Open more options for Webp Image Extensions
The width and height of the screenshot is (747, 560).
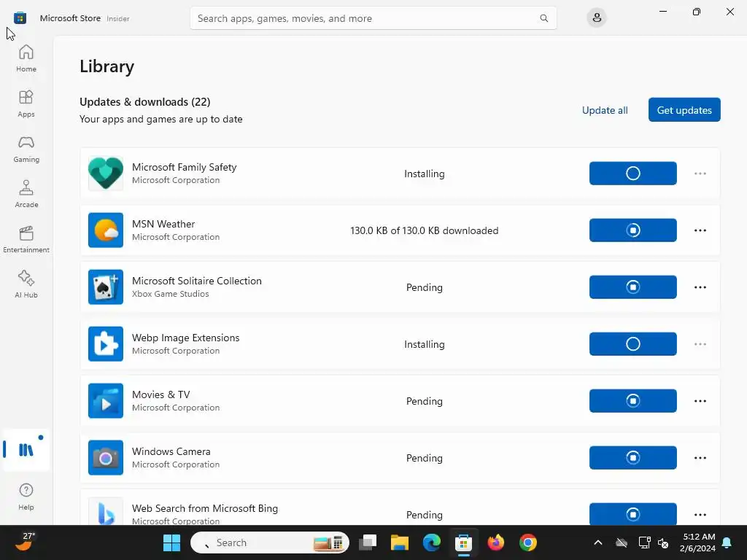coord(700,344)
